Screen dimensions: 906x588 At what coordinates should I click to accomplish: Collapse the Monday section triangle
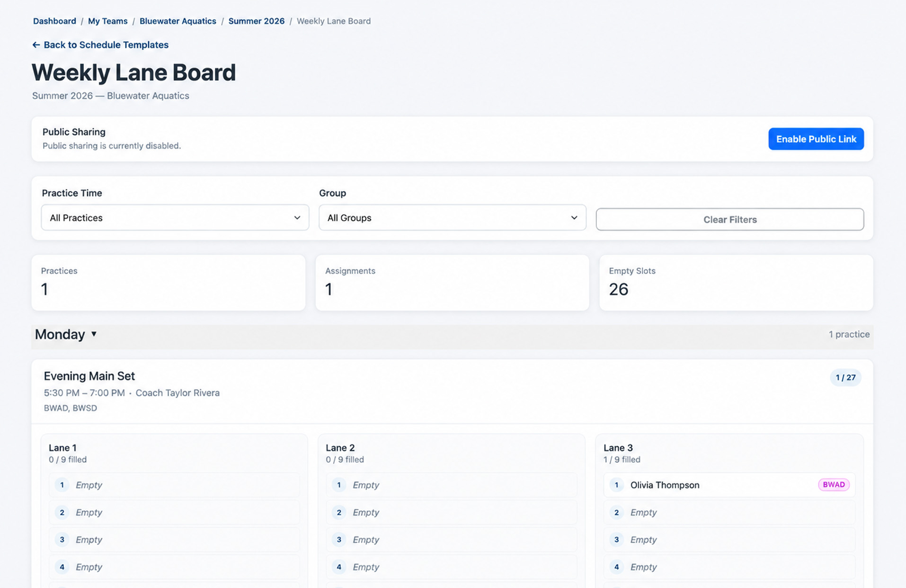(x=94, y=334)
